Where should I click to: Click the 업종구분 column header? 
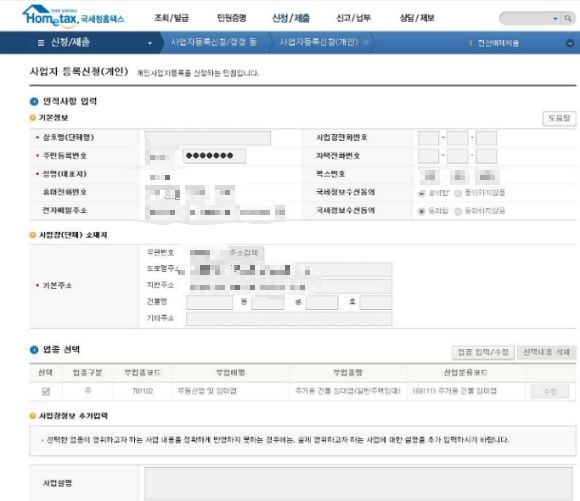pos(87,373)
